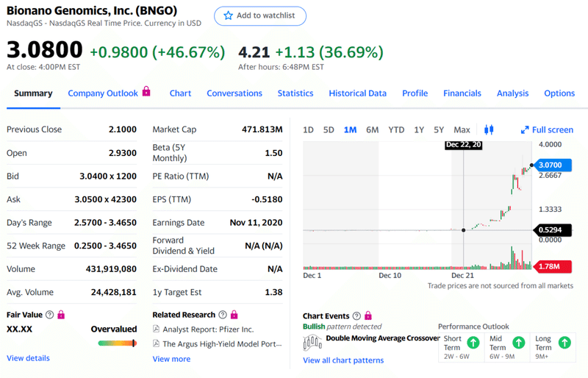The image size is (588, 378).
Task: Click the EPS (TTM) value -0.5180
Action: pyautogui.click(x=267, y=199)
